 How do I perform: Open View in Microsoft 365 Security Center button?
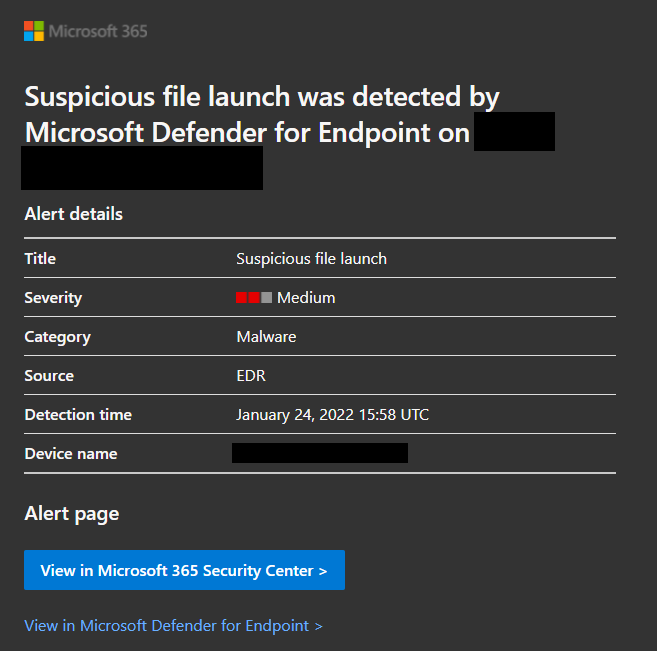click(x=184, y=570)
